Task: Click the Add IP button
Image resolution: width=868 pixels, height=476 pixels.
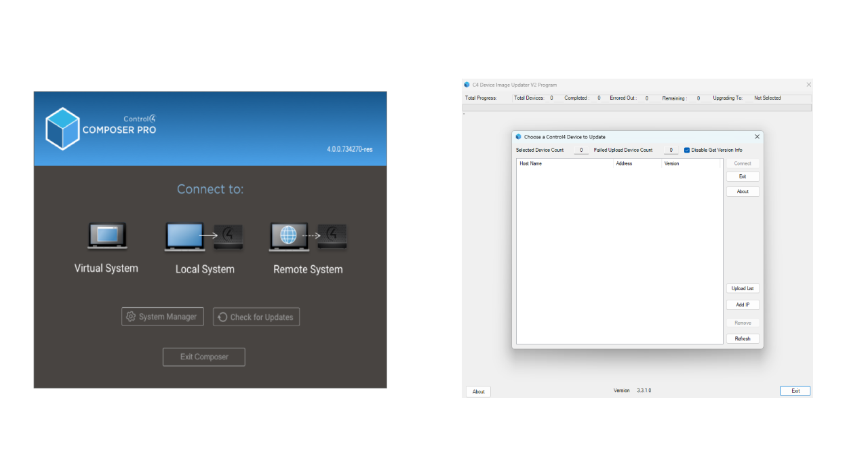Action: (743, 305)
